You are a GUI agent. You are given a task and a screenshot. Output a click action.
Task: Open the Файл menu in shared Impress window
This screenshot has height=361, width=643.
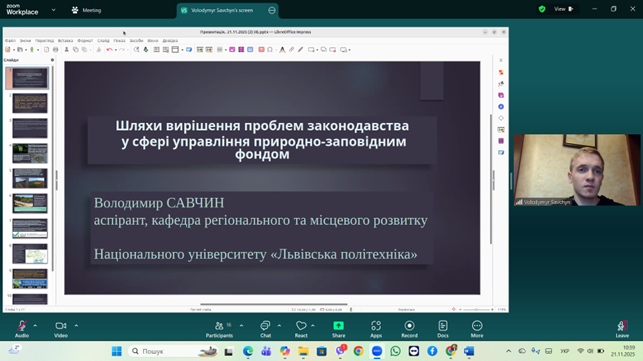click(x=10, y=41)
